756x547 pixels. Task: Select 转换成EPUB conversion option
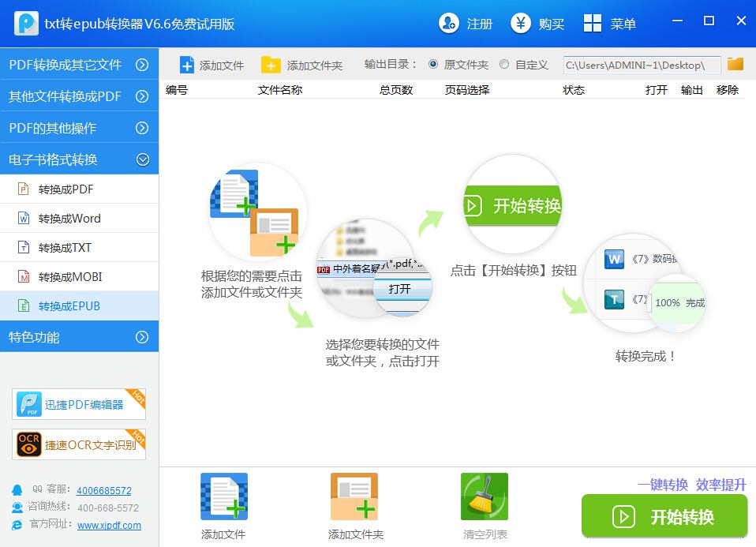pos(79,305)
